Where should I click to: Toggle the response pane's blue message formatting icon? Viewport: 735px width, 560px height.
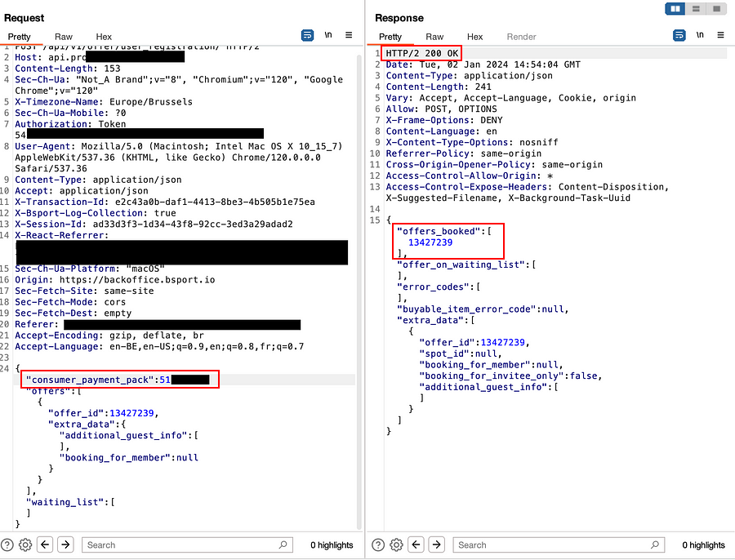[679, 36]
